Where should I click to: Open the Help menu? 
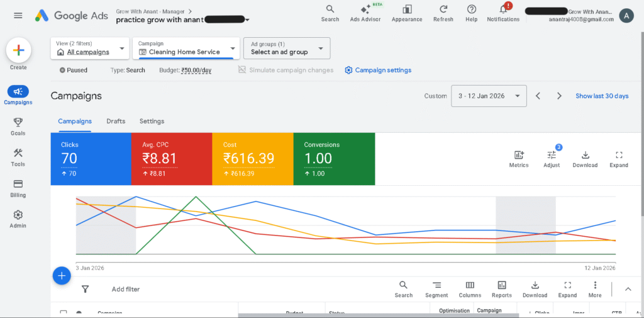tap(472, 13)
